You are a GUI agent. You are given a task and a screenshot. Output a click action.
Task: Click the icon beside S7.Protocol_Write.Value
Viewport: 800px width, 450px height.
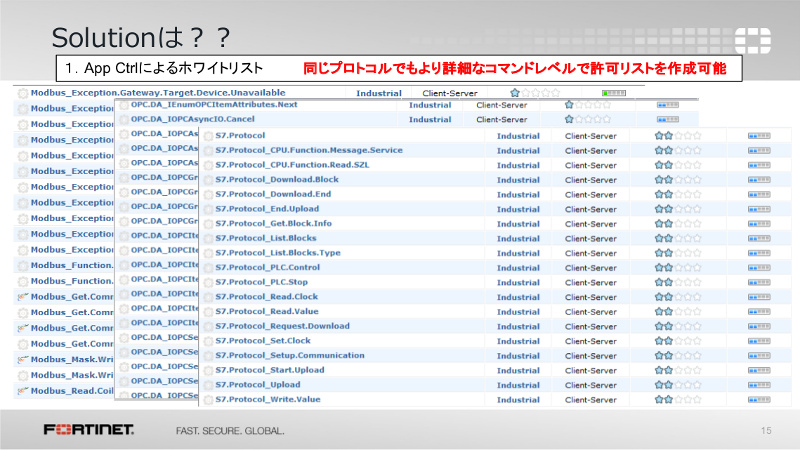click(208, 400)
